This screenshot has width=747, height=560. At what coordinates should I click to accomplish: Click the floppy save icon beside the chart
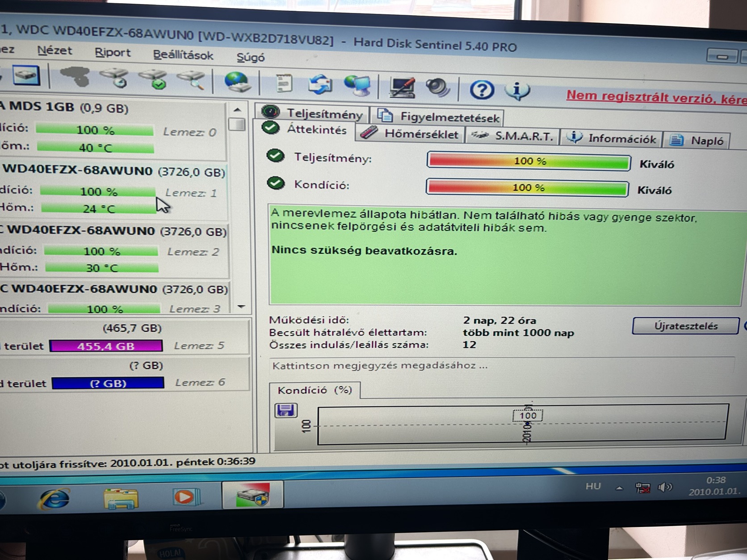[x=286, y=410]
